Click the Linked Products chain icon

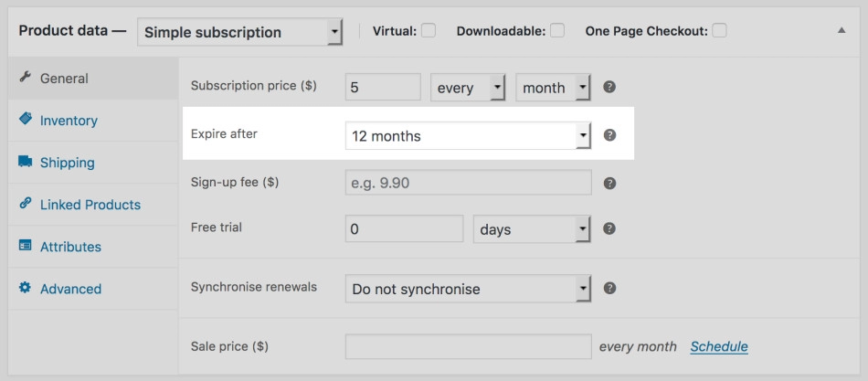[x=25, y=203]
